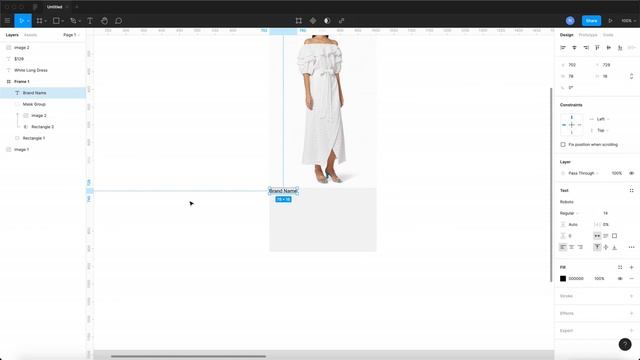This screenshot has height=360, width=640.
Task: Switch to the Assets tab
Action: pyautogui.click(x=31, y=35)
